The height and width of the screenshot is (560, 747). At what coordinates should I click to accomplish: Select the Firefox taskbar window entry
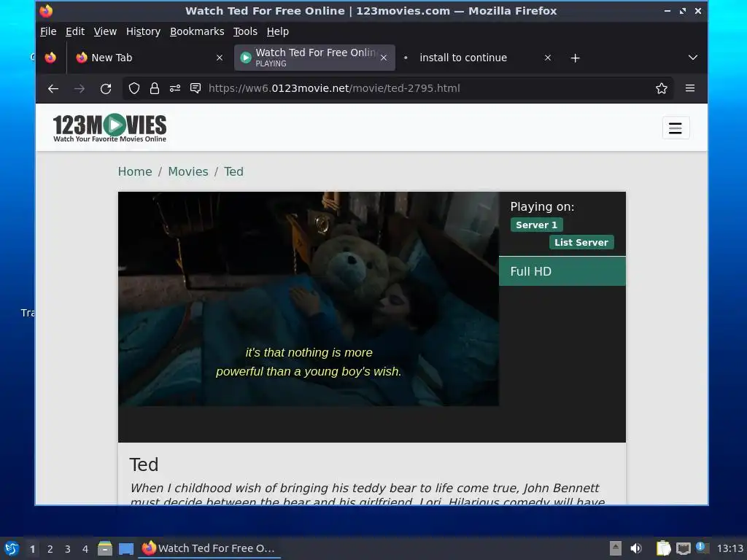[209, 548]
